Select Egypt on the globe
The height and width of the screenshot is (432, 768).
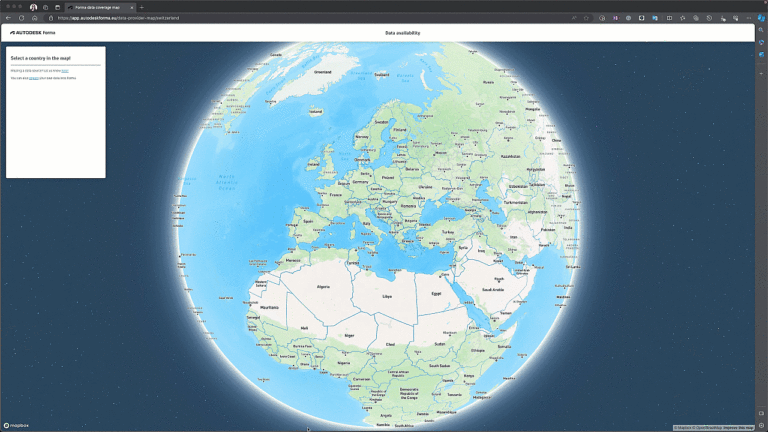pos(436,294)
